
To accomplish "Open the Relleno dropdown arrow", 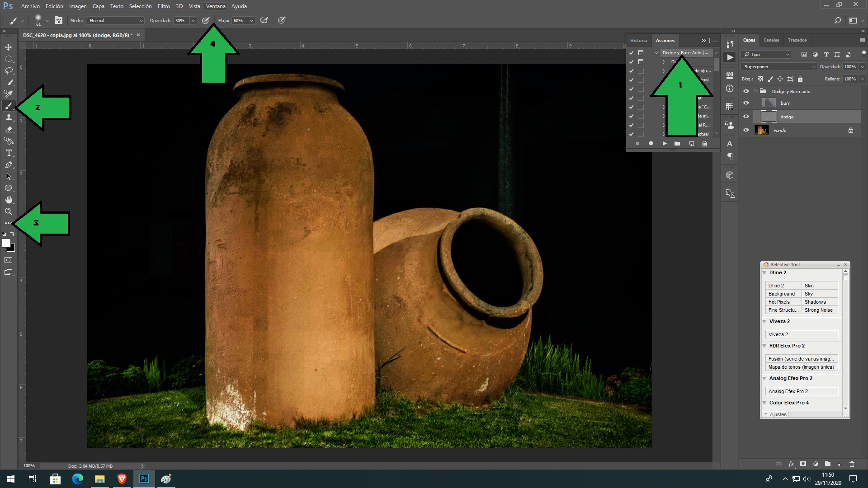I will [862, 79].
